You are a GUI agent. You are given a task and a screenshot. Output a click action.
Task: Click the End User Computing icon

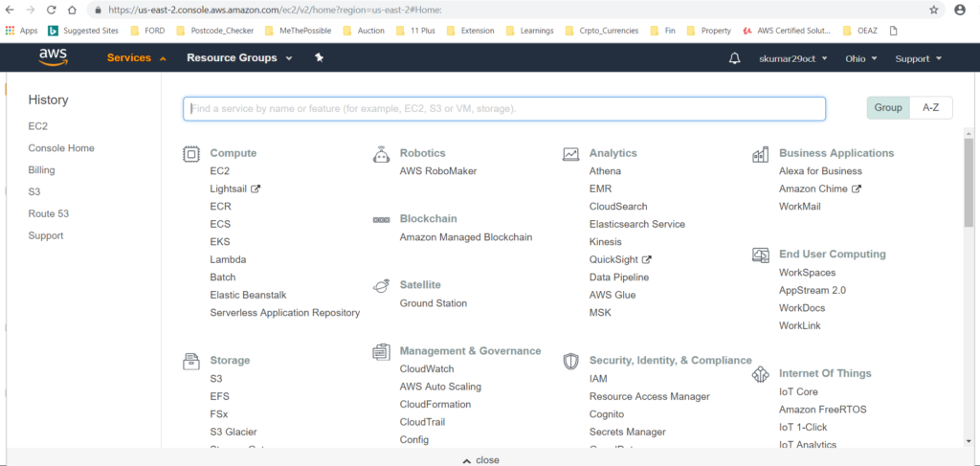click(x=760, y=255)
